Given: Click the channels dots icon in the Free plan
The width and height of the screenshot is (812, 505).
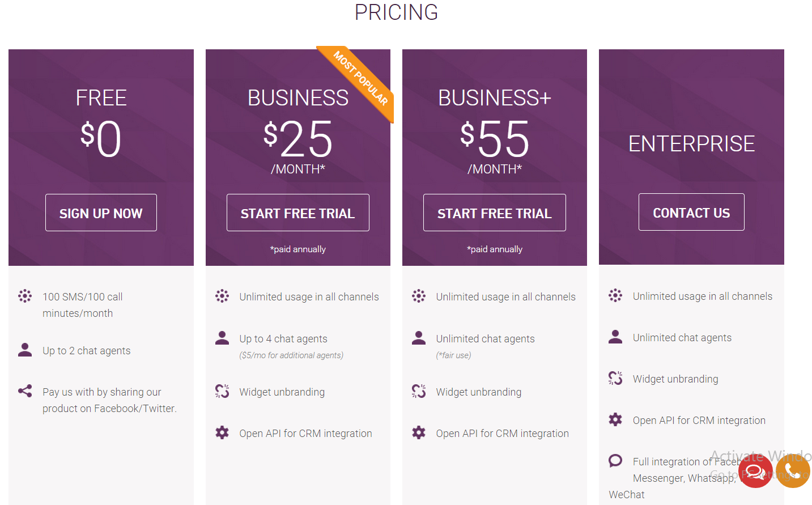Looking at the screenshot, I should (x=25, y=296).
